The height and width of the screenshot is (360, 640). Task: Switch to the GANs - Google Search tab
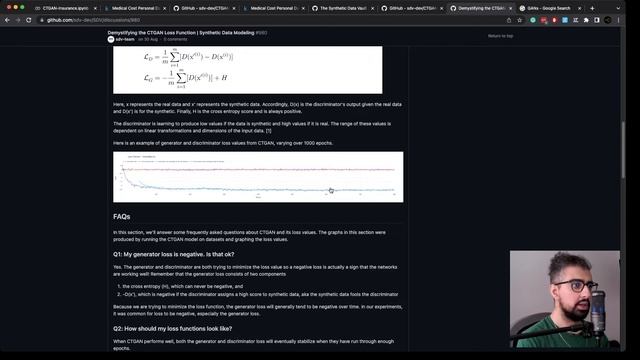tap(550, 8)
